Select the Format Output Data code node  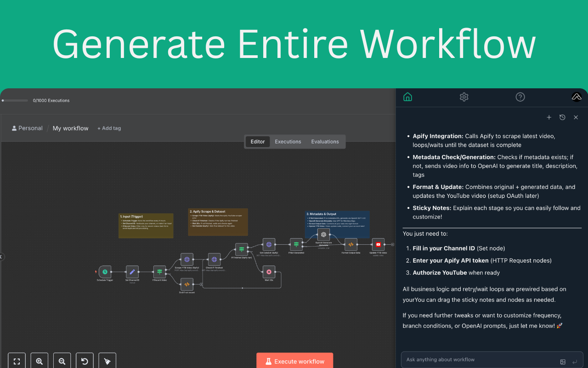pos(351,245)
